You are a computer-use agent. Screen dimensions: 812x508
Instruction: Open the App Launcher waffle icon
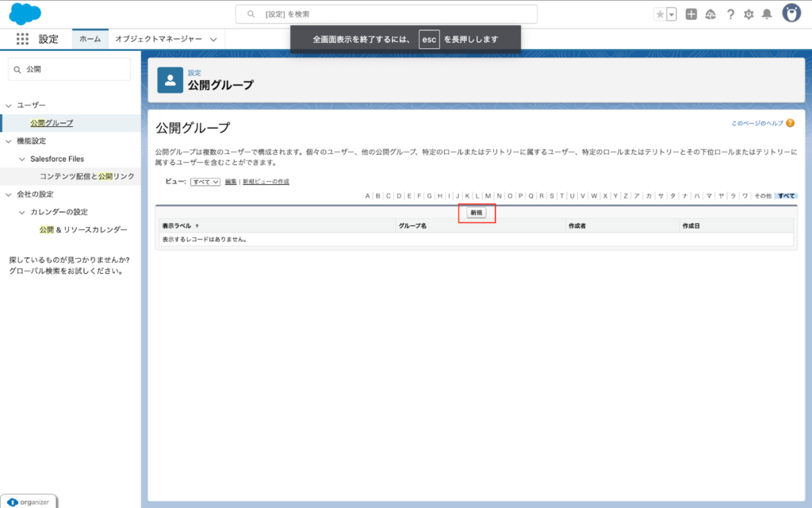(x=22, y=38)
